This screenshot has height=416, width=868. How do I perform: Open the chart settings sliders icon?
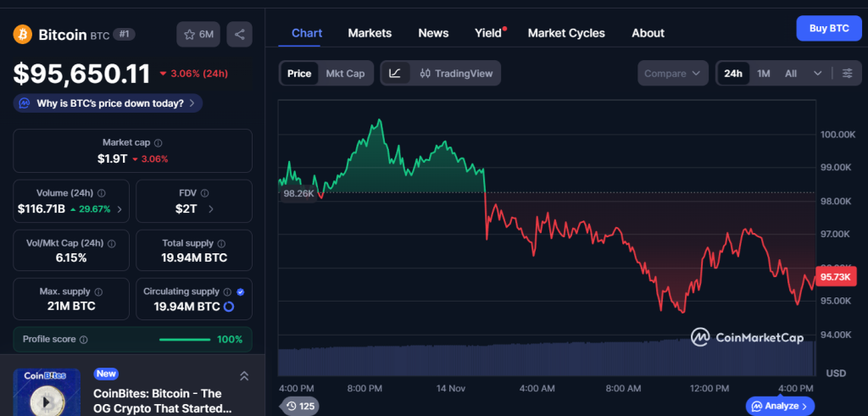(x=847, y=74)
